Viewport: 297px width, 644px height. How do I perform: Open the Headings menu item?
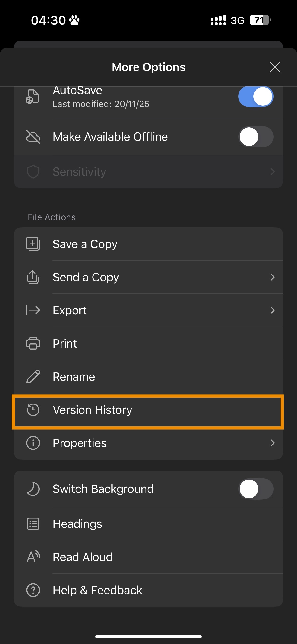(x=78, y=524)
